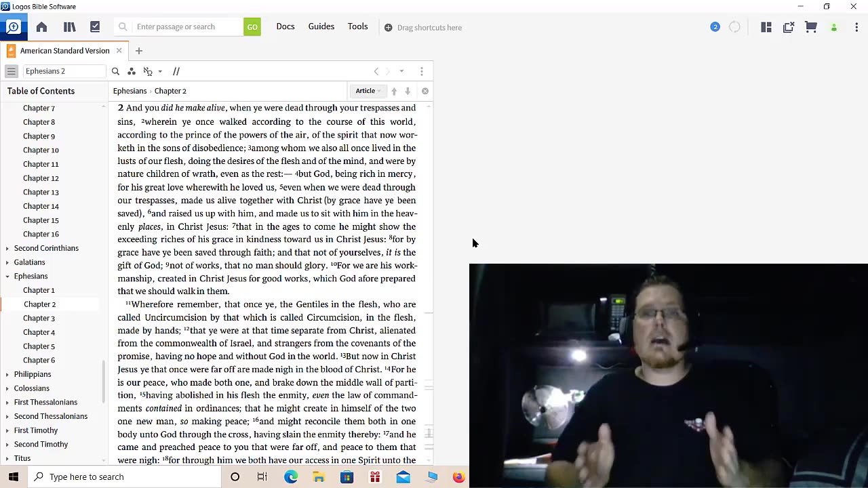
Task: Open the dropdown arrow beside interlinear icon
Action: [160, 71]
